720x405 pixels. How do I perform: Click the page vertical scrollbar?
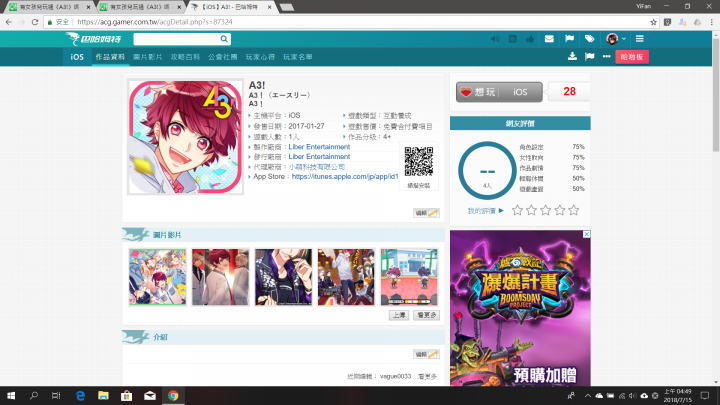[716, 94]
